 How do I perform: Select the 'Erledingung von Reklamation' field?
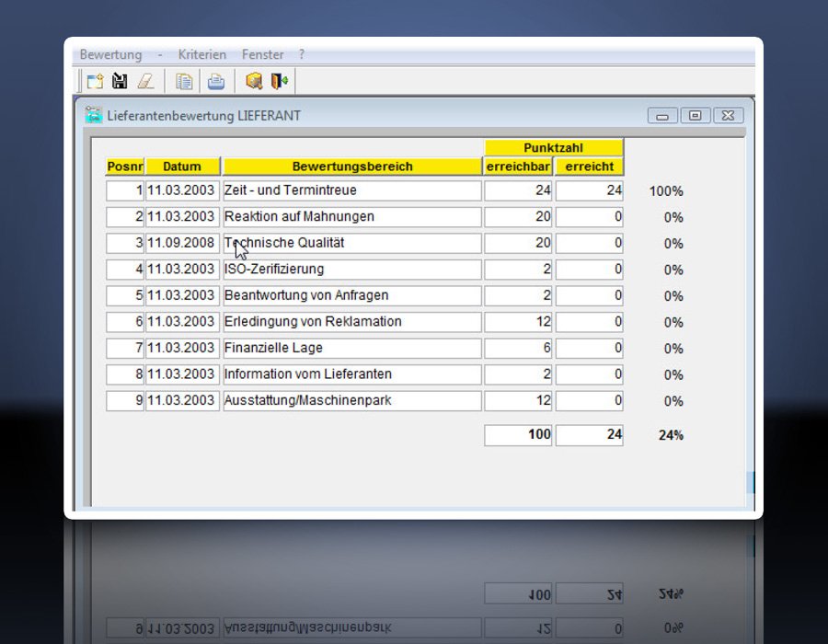click(352, 322)
